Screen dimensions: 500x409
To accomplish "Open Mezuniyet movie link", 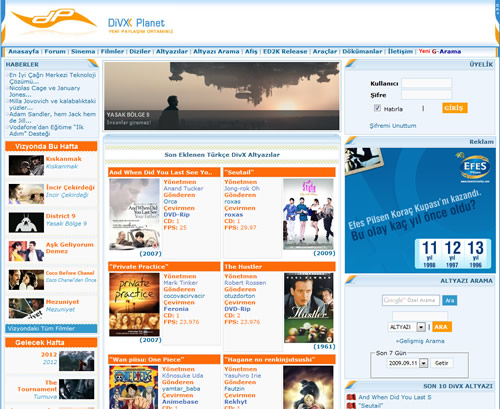I will point(62,302).
